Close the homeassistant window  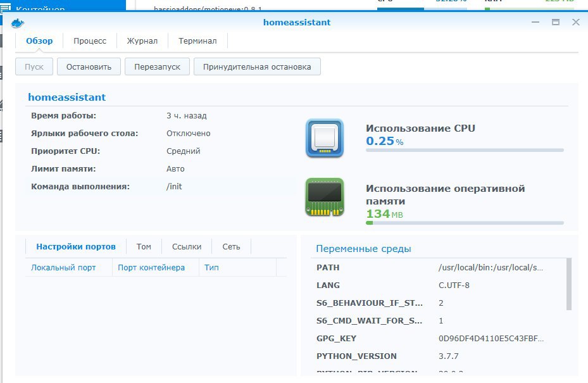tap(576, 22)
